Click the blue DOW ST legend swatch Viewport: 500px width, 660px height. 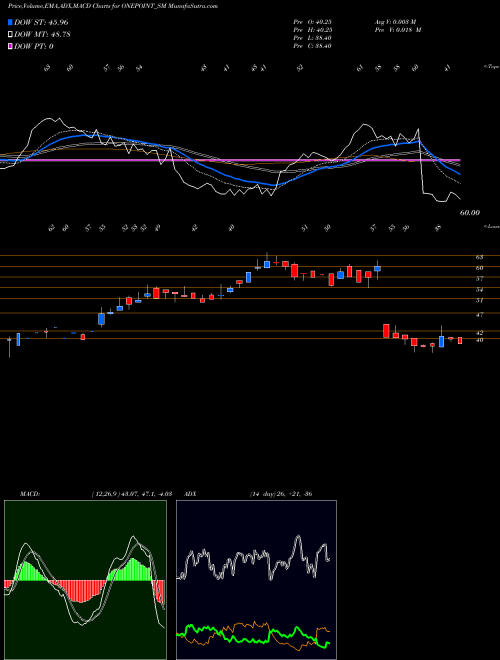10,22
